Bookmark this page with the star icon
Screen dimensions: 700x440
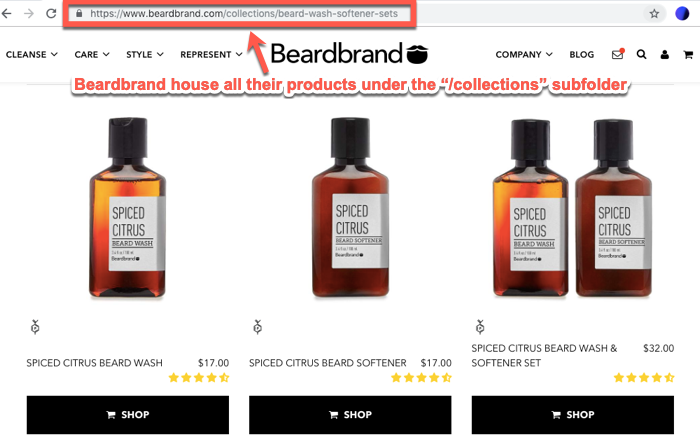coord(654,14)
